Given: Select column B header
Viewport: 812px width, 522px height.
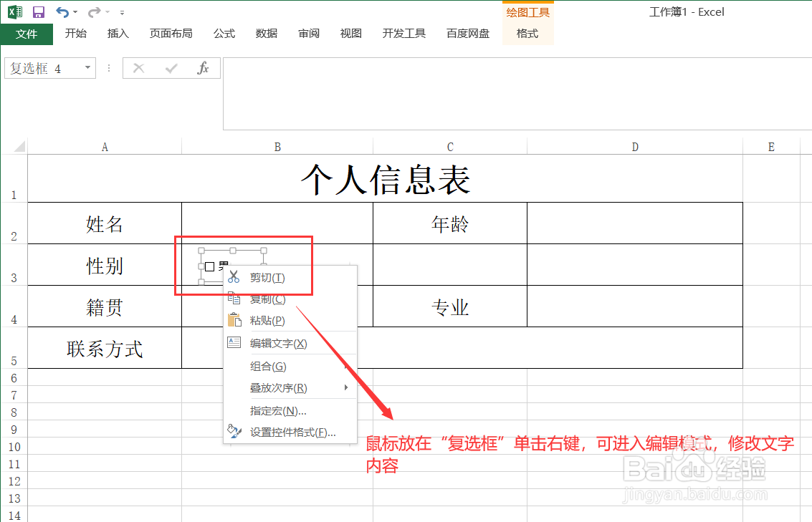Looking at the screenshot, I should pos(277,147).
